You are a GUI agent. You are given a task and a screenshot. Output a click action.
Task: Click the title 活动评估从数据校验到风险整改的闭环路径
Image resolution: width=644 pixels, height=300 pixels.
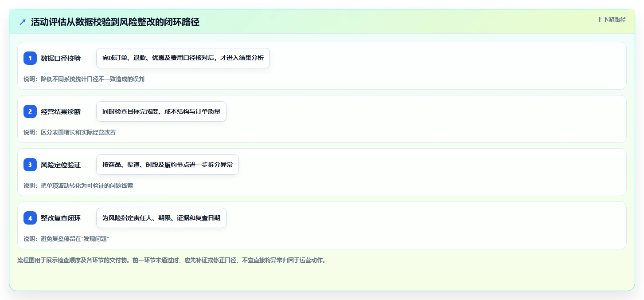tap(115, 22)
